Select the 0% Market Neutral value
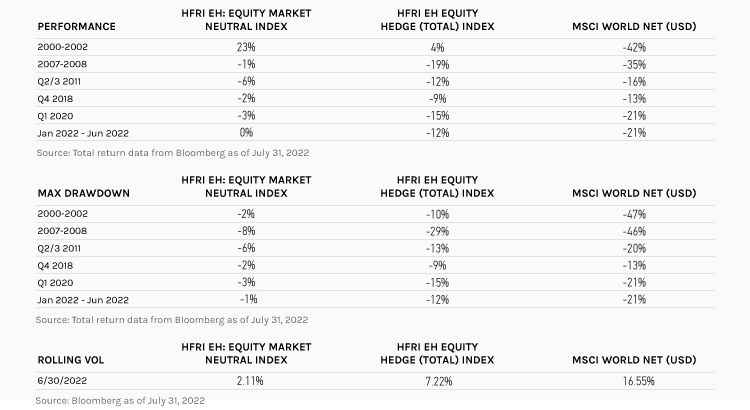This screenshot has height=410, width=750. 246,132
